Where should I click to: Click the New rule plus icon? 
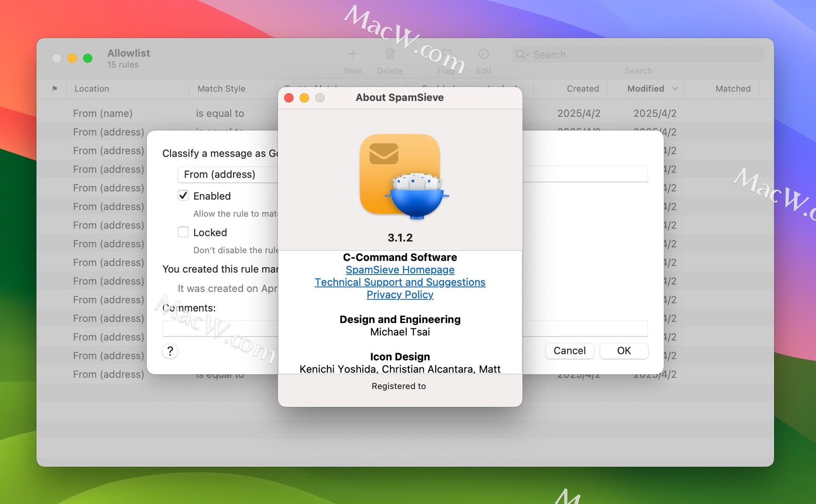(x=353, y=54)
